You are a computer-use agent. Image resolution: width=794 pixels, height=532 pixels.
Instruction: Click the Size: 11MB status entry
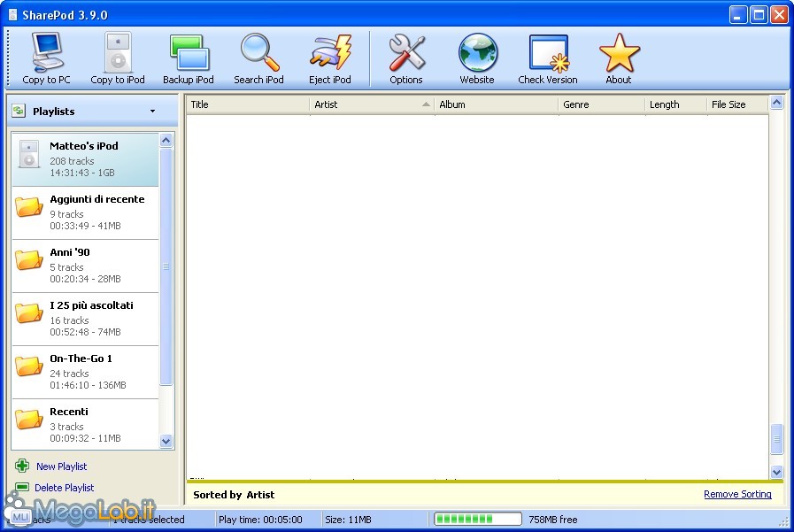(348, 520)
